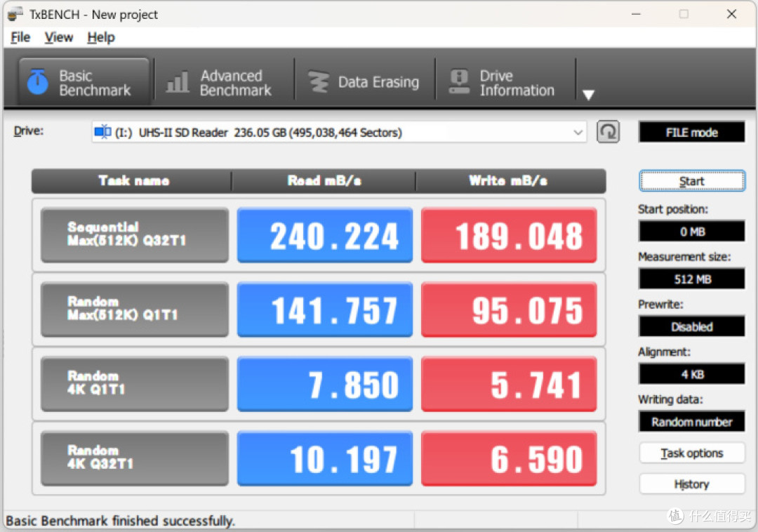Select Random 4K Q1T1 task button
This screenshot has width=758, height=532.
click(134, 384)
